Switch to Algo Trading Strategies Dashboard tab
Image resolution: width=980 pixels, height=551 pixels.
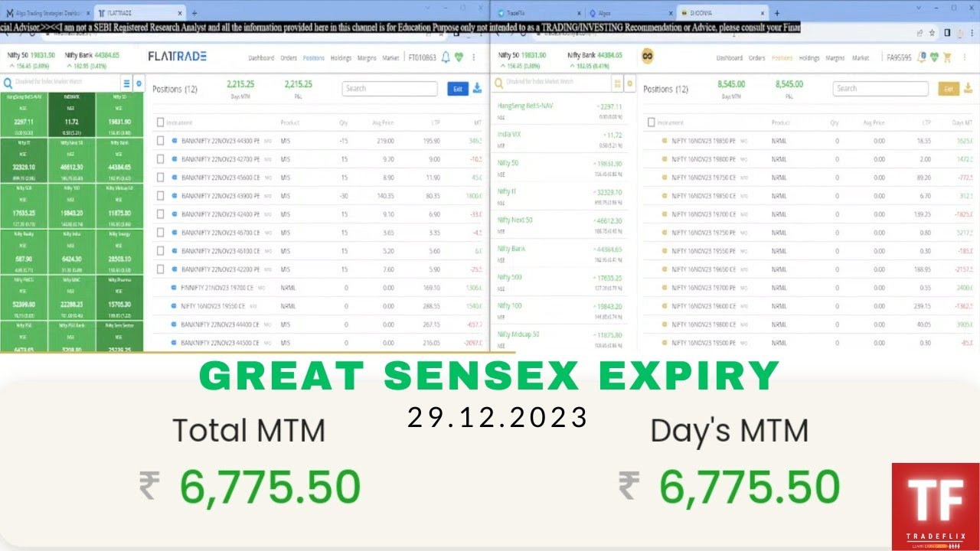[x=47, y=14]
